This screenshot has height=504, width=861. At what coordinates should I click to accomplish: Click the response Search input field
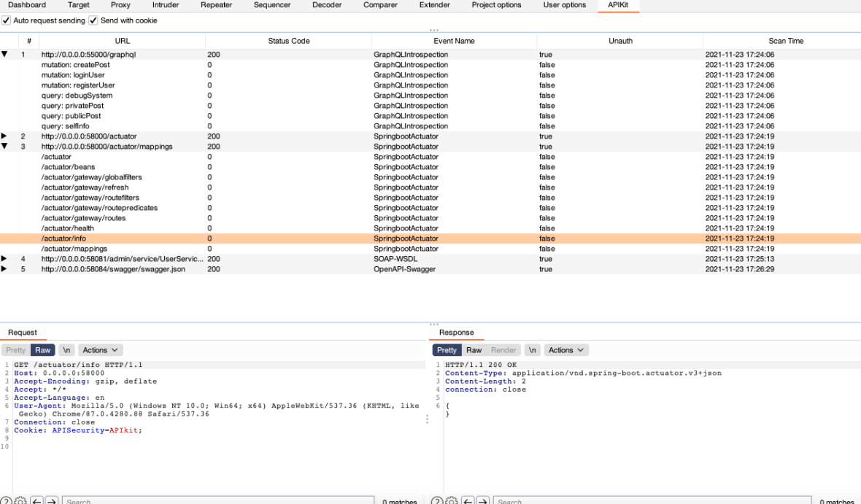(x=652, y=500)
